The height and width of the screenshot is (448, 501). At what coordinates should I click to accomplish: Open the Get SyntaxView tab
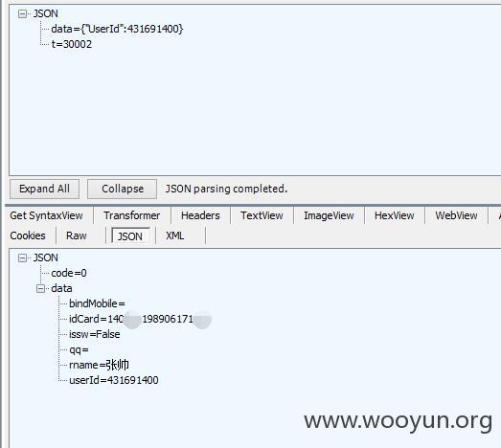point(46,215)
